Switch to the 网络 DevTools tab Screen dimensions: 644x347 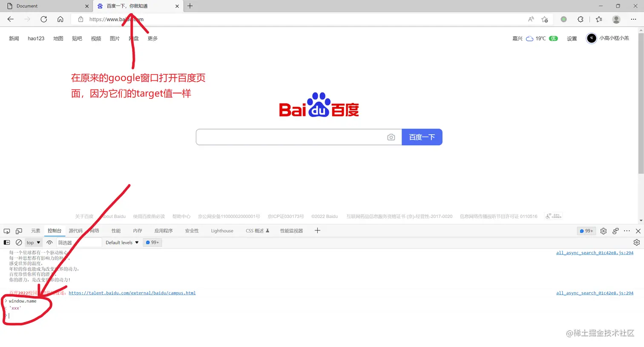click(95, 231)
